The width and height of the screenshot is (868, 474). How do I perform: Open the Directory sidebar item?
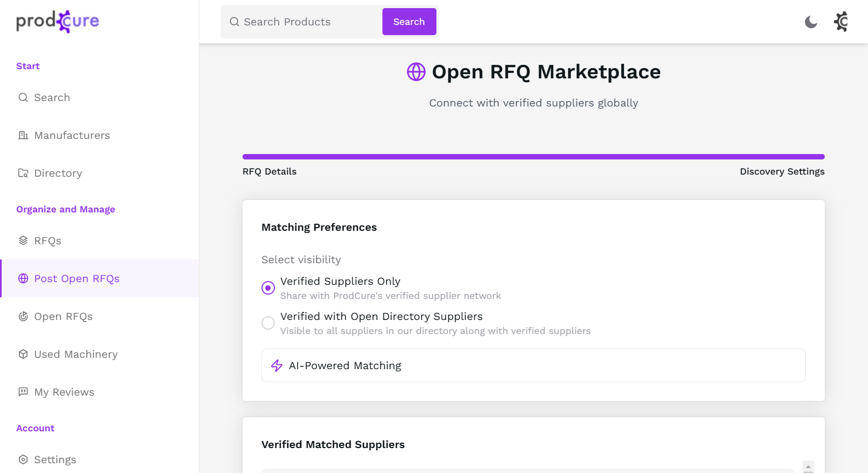(x=58, y=173)
